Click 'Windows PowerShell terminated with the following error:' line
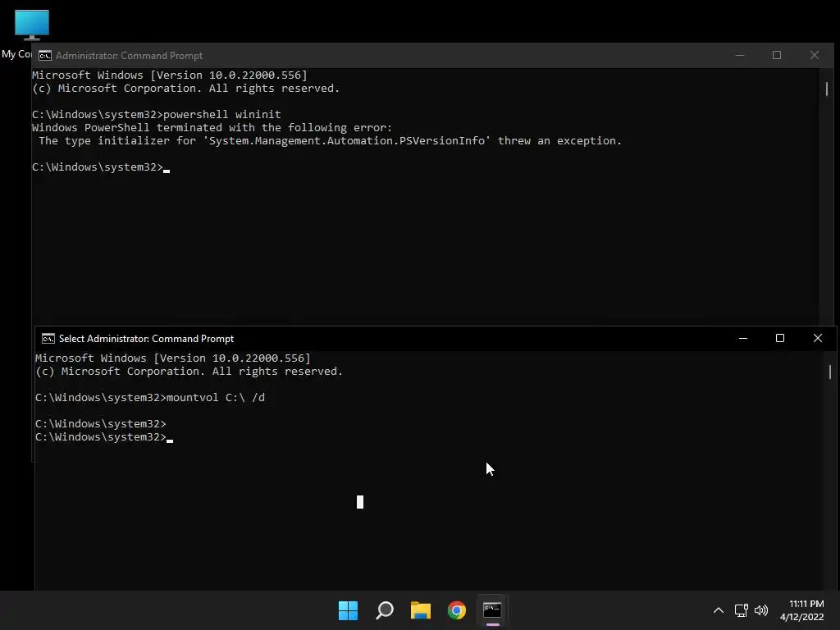The height and width of the screenshot is (630, 840). [x=212, y=127]
